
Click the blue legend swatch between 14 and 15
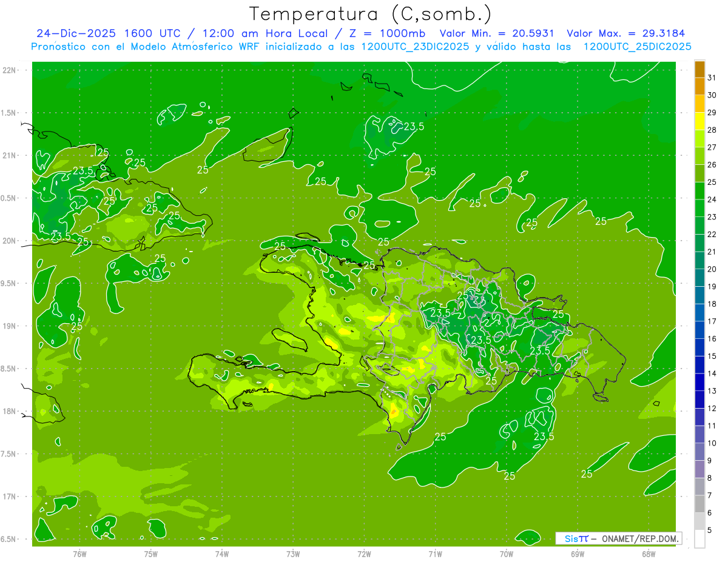pyautogui.click(x=699, y=365)
